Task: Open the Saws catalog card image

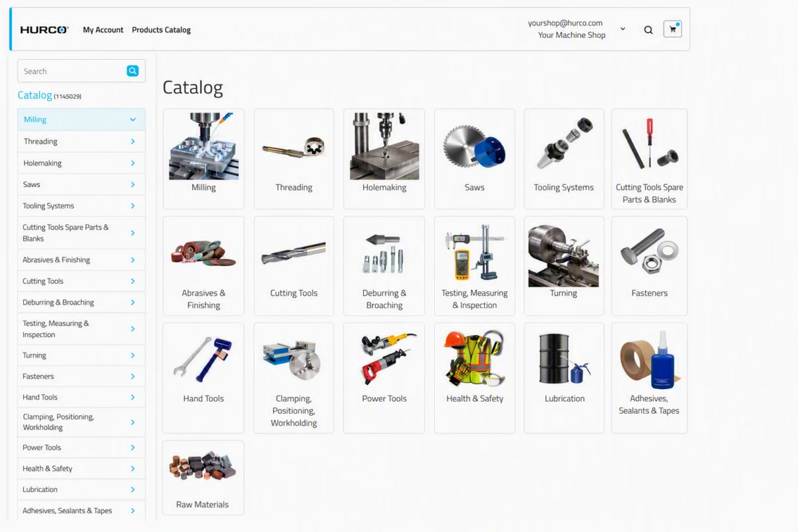Action: [x=475, y=146]
